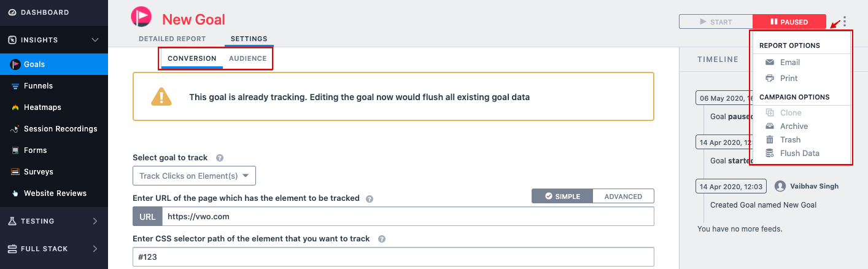Click help icon beside CSS selector path label
This screenshot has height=269, width=868.
coord(382,239)
